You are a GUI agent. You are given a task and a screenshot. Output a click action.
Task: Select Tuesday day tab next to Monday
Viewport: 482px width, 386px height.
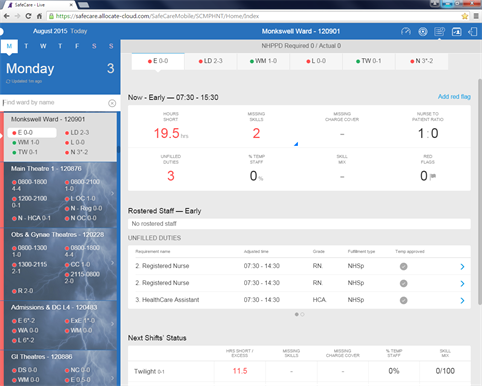tap(26, 46)
